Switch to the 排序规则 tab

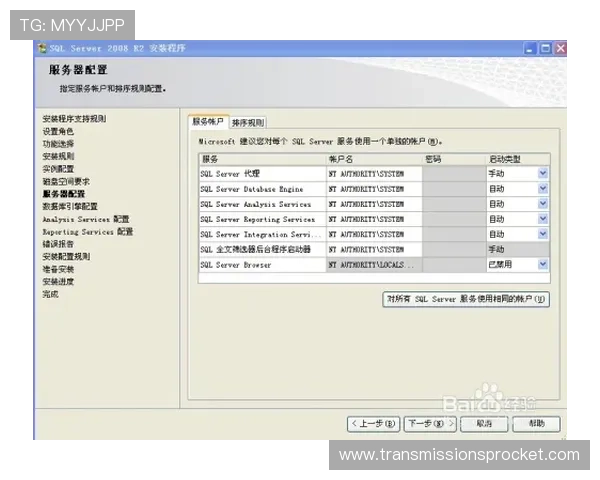[248, 122]
